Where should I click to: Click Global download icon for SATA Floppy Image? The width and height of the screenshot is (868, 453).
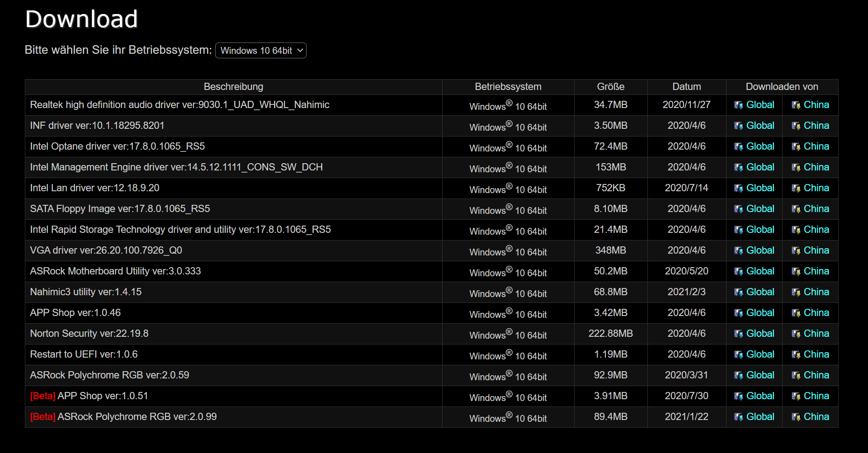(x=739, y=209)
